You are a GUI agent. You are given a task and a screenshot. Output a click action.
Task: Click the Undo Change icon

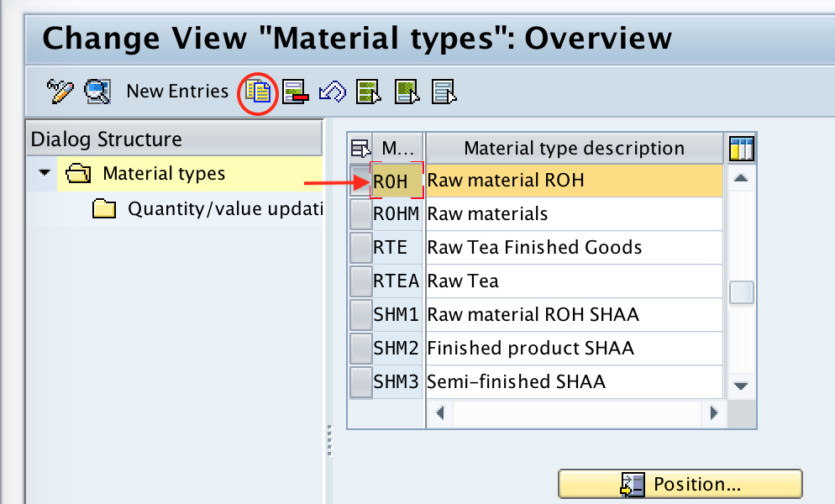[333, 92]
